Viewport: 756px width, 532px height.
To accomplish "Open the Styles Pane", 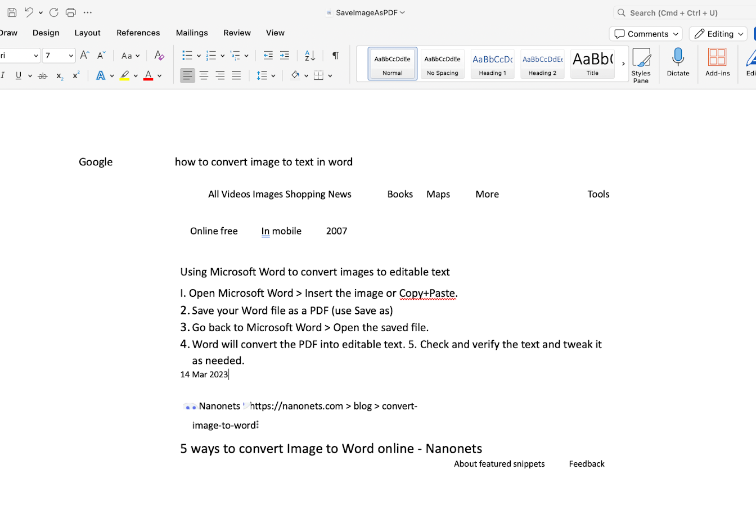I will (641, 64).
